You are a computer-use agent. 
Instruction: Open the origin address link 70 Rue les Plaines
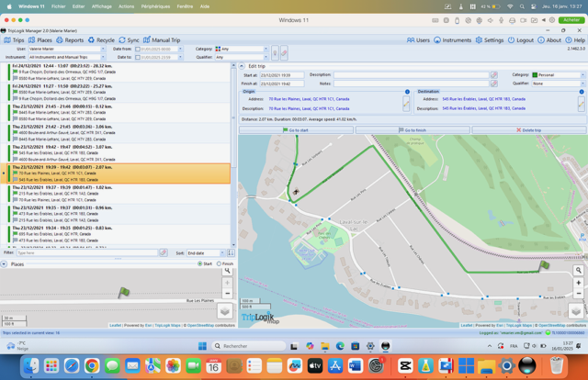[309, 99]
